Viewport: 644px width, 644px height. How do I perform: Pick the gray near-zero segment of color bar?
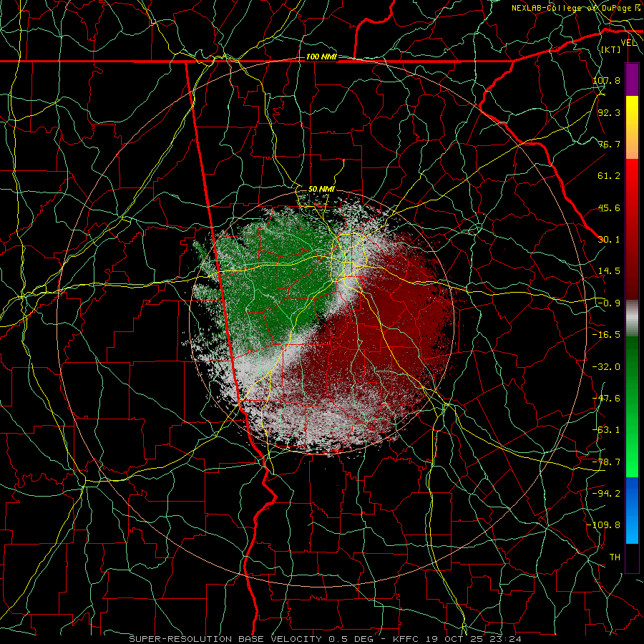pyautogui.click(x=632, y=318)
